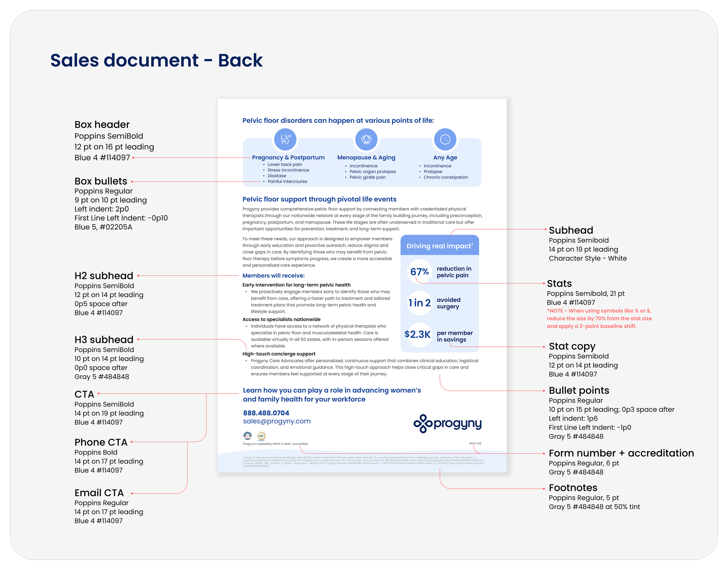This screenshot has height=570, width=728.
Task: Click the 'Members will receive:' subhead
Action: tap(273, 275)
